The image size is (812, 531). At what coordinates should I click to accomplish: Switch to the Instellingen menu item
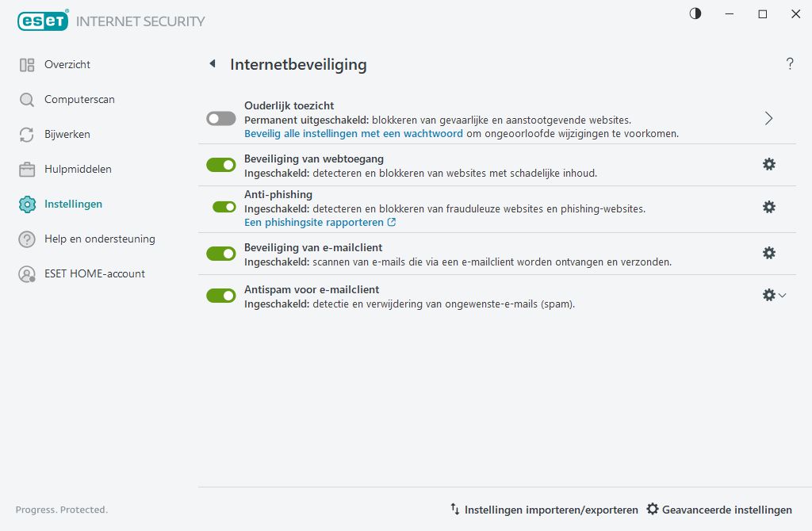pos(73,204)
